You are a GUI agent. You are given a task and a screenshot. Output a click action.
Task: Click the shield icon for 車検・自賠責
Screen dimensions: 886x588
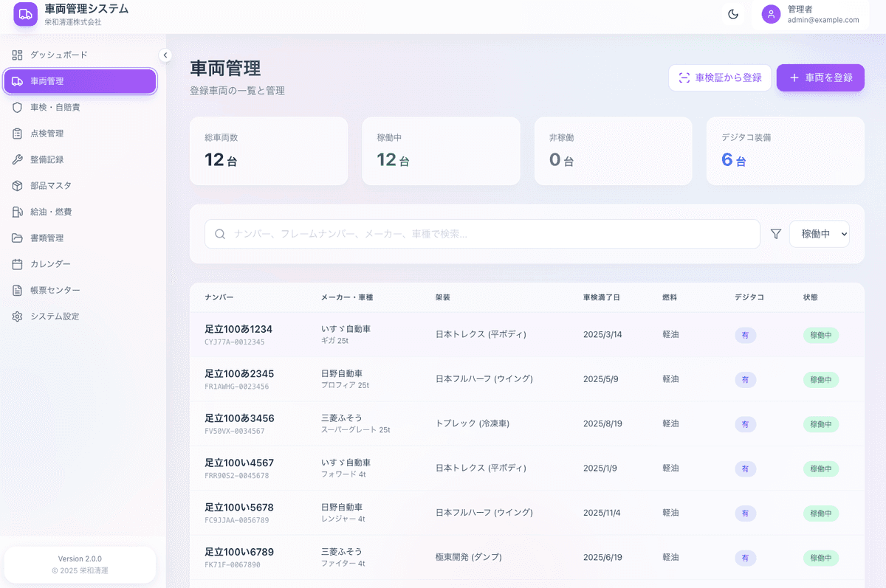tap(17, 108)
